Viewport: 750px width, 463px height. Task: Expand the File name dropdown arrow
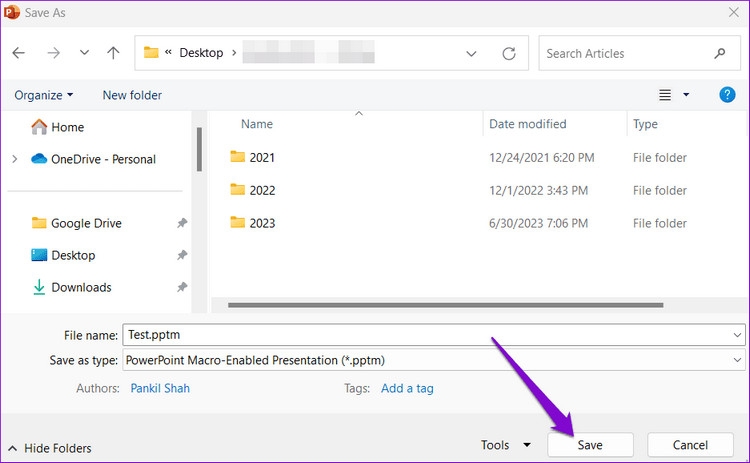737,335
